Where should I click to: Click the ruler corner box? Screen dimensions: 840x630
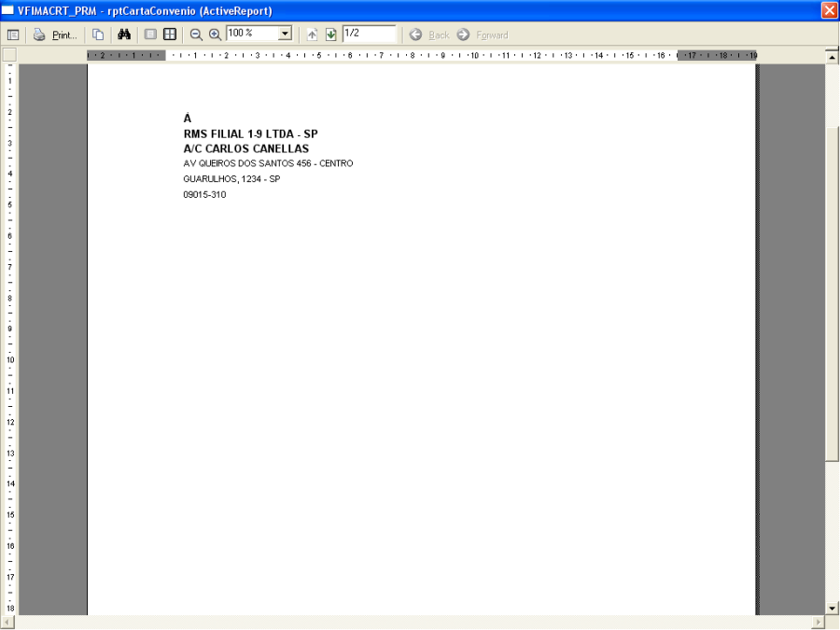click(x=9, y=55)
